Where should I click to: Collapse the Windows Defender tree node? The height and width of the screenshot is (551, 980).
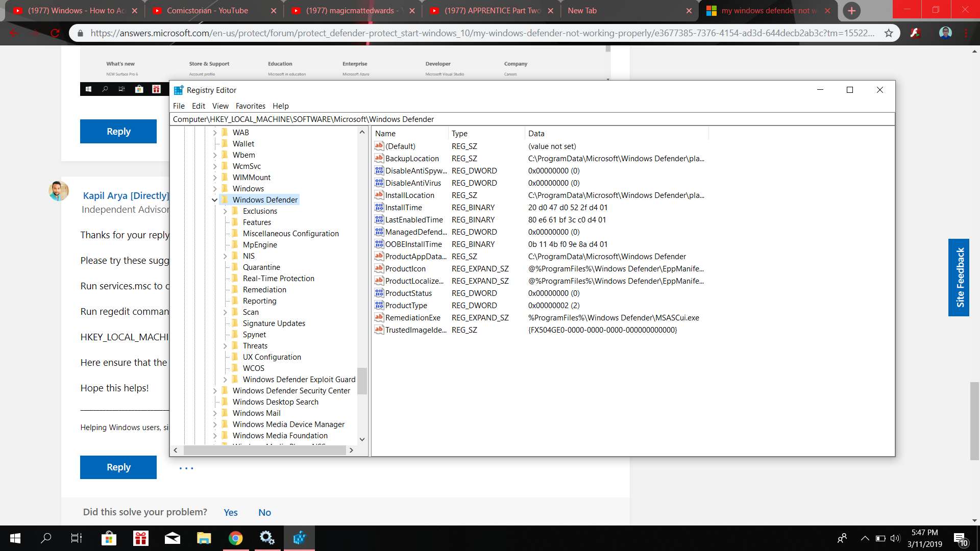[x=215, y=200]
